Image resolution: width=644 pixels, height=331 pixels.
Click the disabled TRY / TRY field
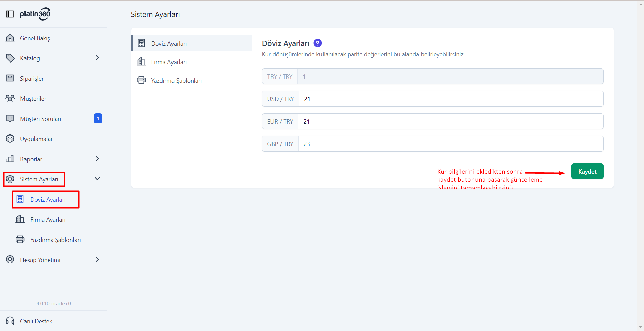(x=450, y=76)
